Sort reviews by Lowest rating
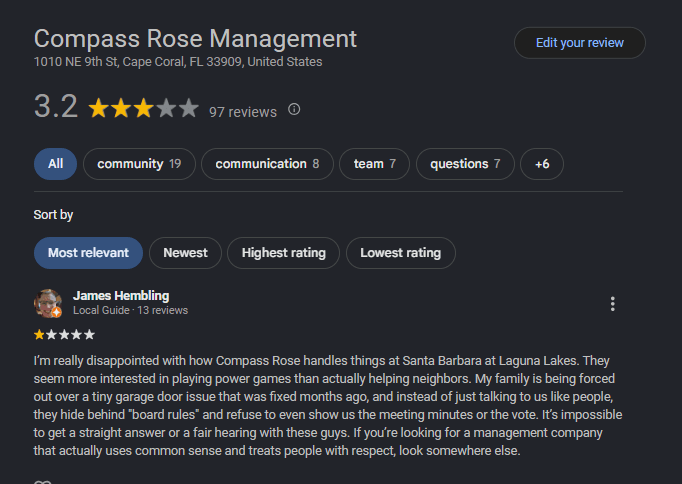Viewport: 682px width, 484px height. pyautogui.click(x=401, y=253)
